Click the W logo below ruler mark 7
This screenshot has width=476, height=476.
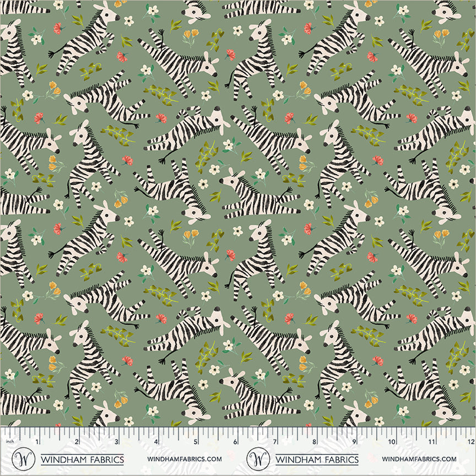coord(258,458)
